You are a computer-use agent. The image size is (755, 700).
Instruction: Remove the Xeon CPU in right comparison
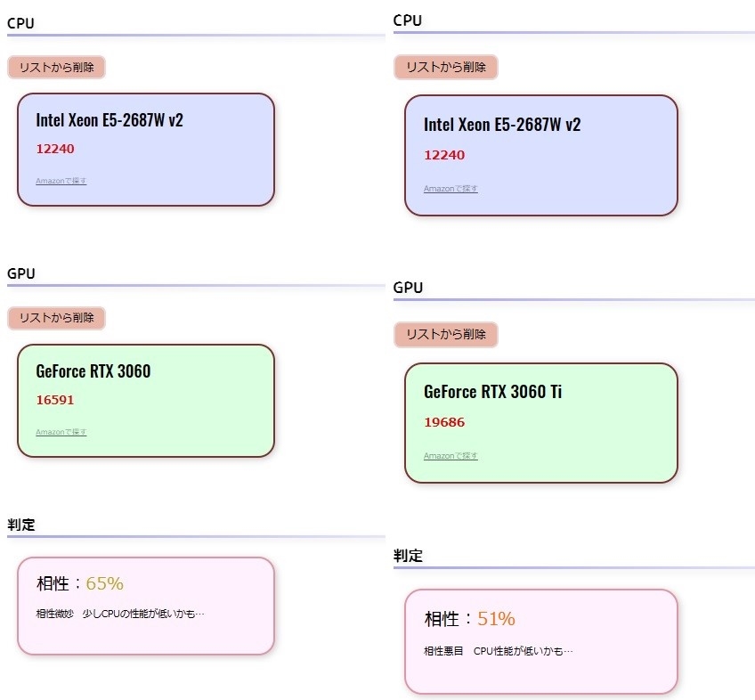coord(445,67)
